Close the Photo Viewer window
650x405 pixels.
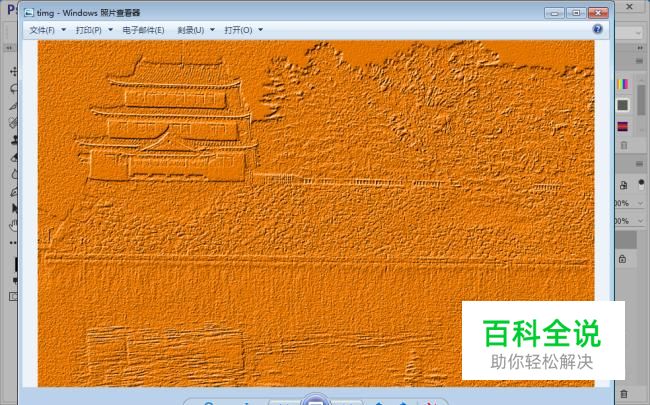598,13
